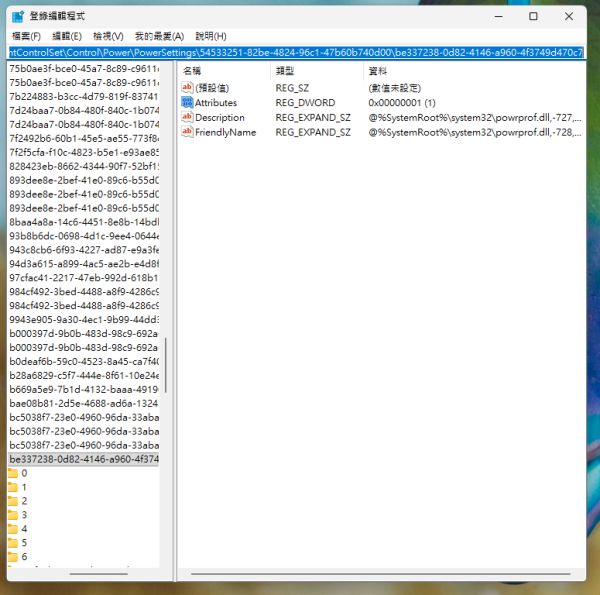Select tree key 8baa4a8a-14c6-4451-8e8b

84,222
